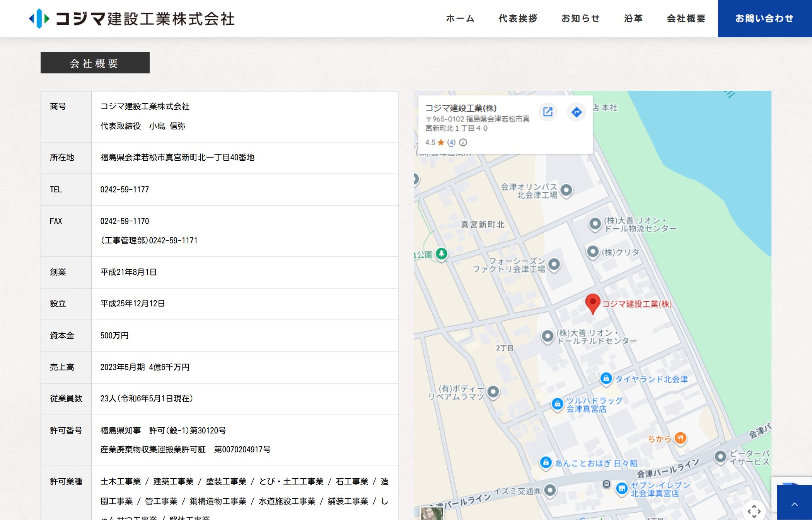812x520 pixels.
Task: Click the address 福島県会津若松市真宮新町北一丁目40番地
Action: [x=177, y=158]
